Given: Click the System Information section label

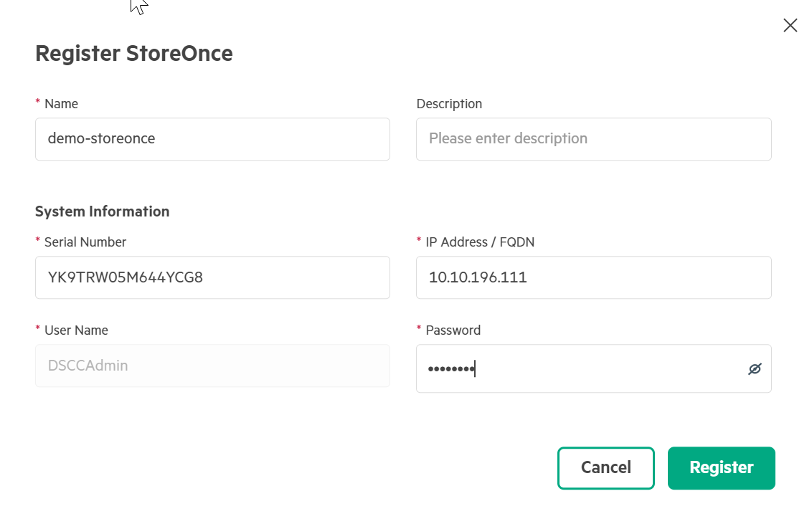Looking at the screenshot, I should click(102, 211).
